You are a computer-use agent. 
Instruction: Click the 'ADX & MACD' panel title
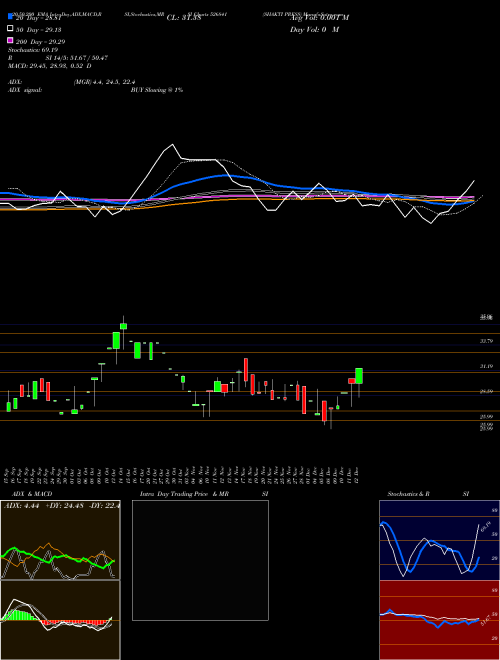tap(32, 494)
